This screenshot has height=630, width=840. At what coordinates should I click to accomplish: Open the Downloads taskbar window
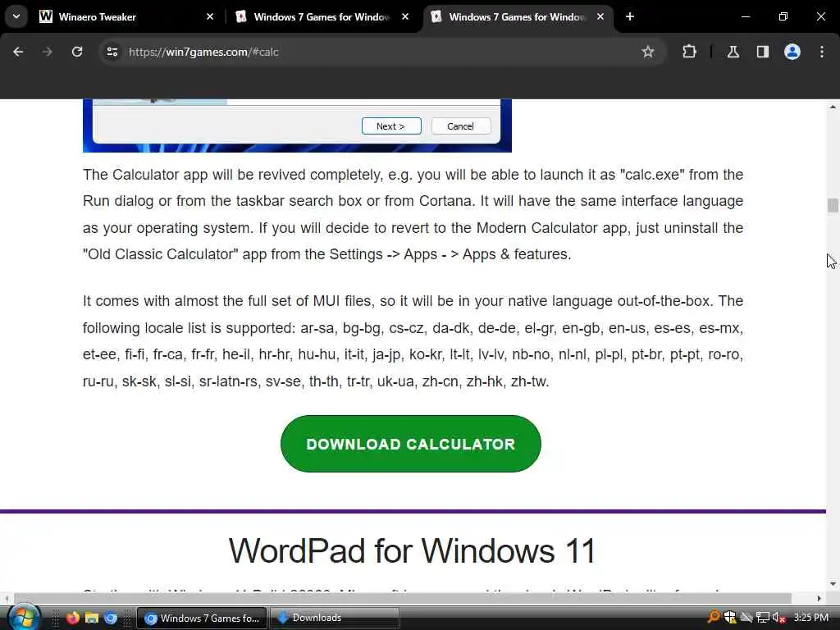(x=335, y=619)
